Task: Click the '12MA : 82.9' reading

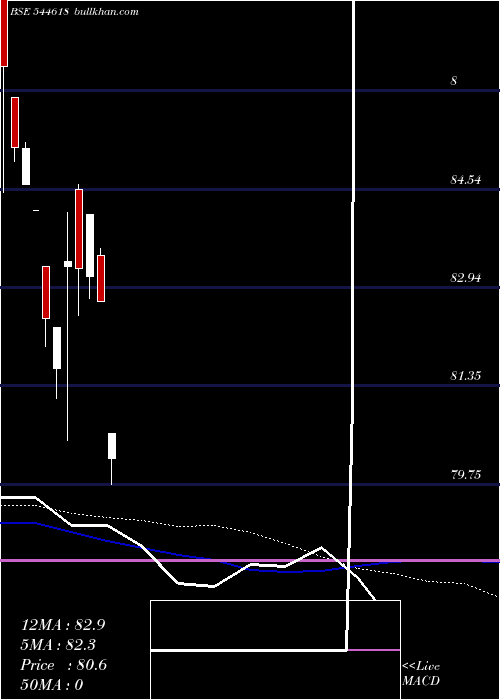Action: click(63, 625)
